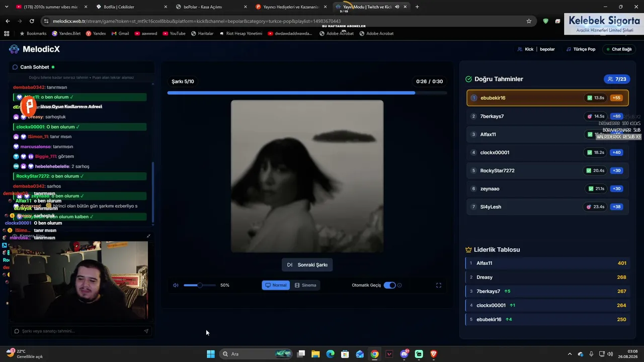This screenshot has width=644, height=362.
Task: Open system volume from the tray
Action: coord(611,354)
